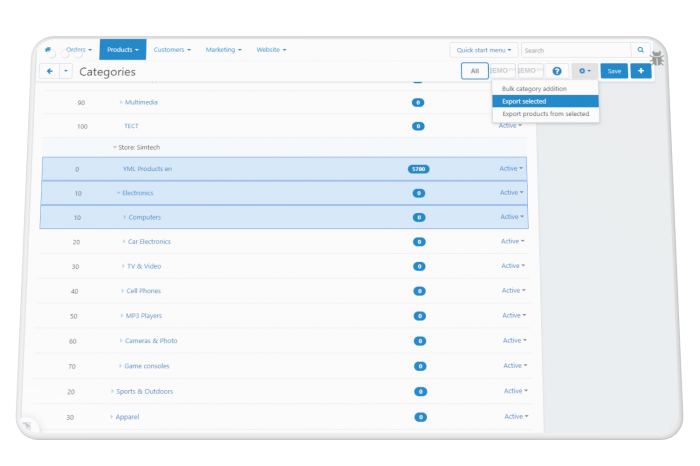Open the help question mark icon
This screenshot has height=466, width=700.
point(557,71)
